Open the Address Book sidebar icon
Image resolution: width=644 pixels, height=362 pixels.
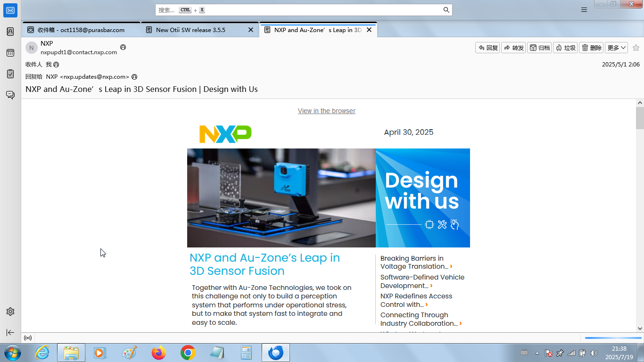(10, 32)
